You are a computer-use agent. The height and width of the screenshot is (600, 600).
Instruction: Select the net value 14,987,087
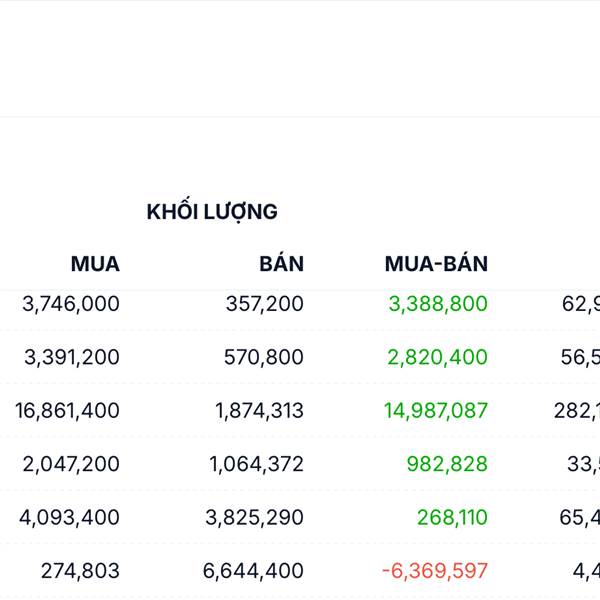[x=436, y=411]
